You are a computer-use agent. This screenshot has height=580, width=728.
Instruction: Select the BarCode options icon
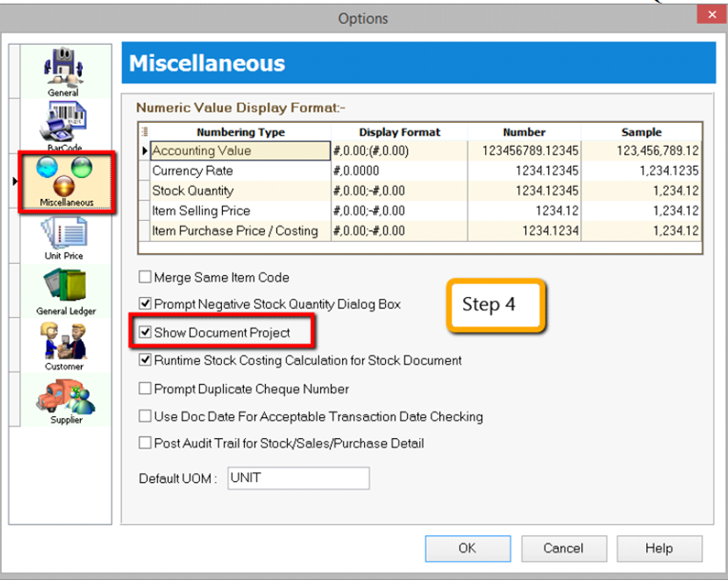[x=64, y=125]
